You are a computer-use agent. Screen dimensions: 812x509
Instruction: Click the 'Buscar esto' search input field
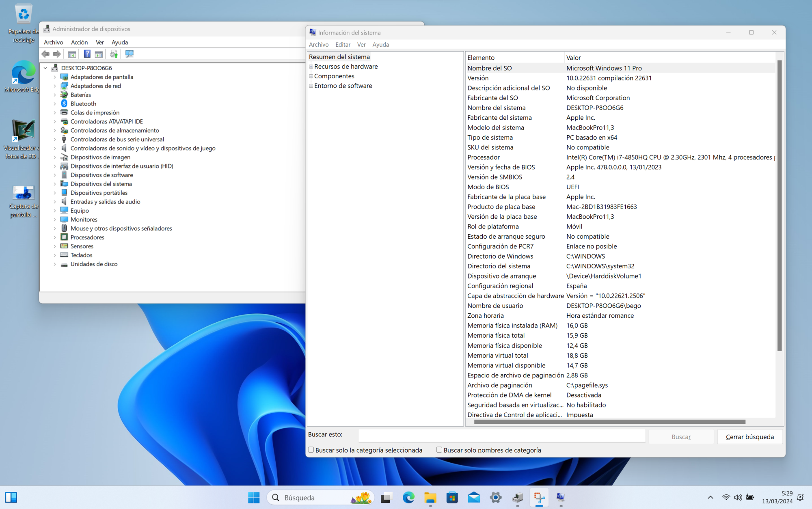pos(501,436)
